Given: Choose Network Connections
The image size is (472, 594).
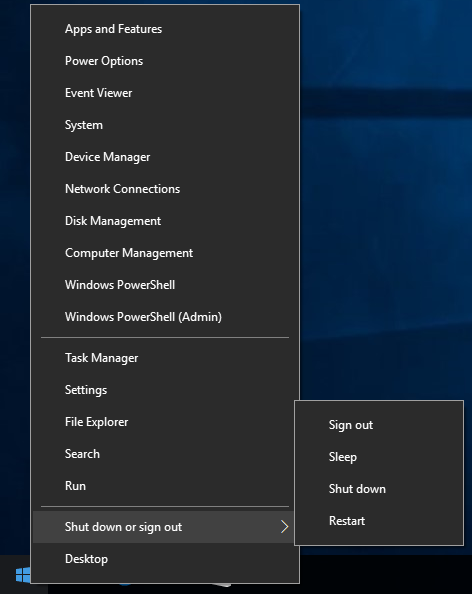Looking at the screenshot, I should [x=165, y=189].
